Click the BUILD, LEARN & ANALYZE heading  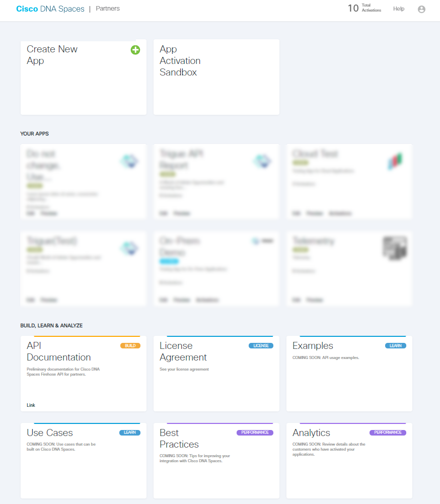tap(51, 326)
